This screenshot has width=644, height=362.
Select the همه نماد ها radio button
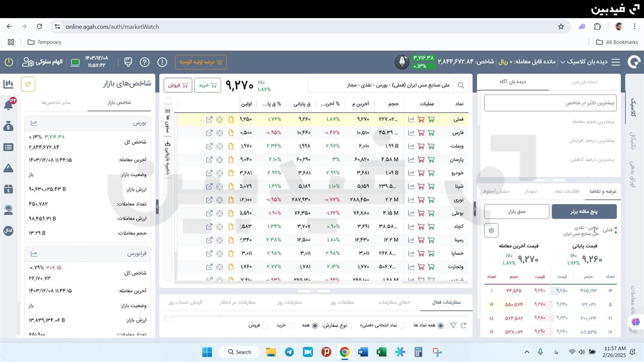point(441,325)
